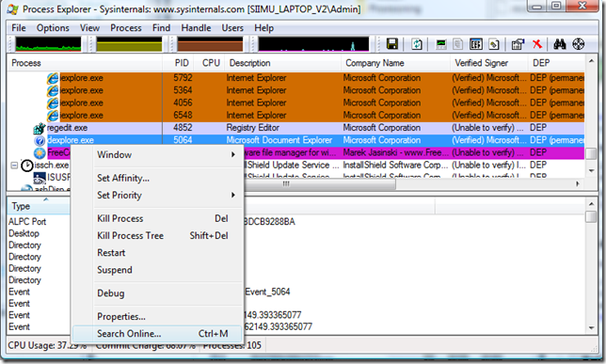Sort by the DEP column header
This screenshot has height=364, width=606.
point(556,63)
